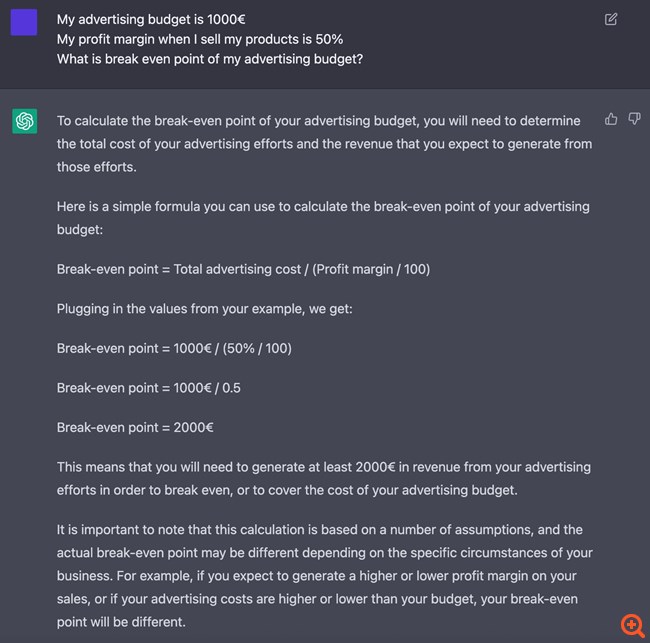Mark the response with thumbs down

coord(634,119)
